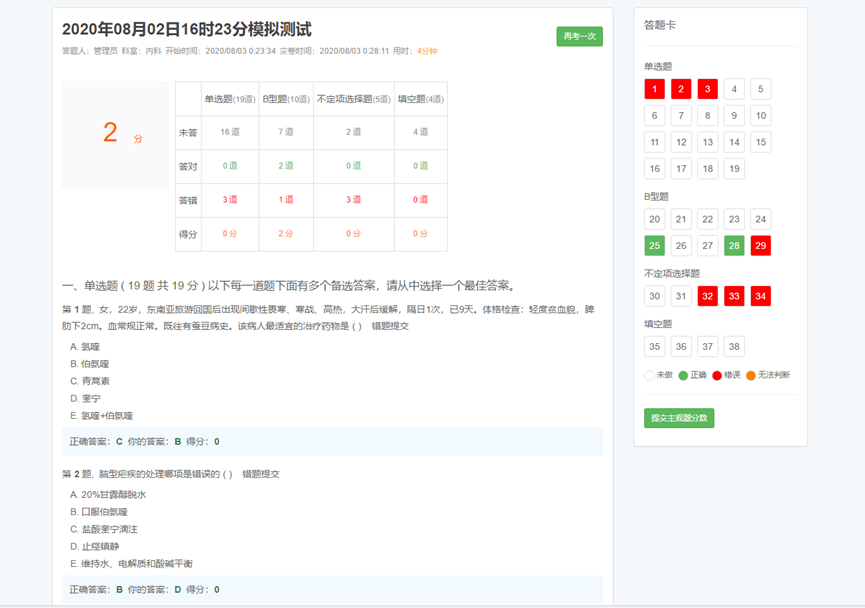Jump to green correct question 25
This screenshot has height=608, width=865.
click(x=655, y=246)
